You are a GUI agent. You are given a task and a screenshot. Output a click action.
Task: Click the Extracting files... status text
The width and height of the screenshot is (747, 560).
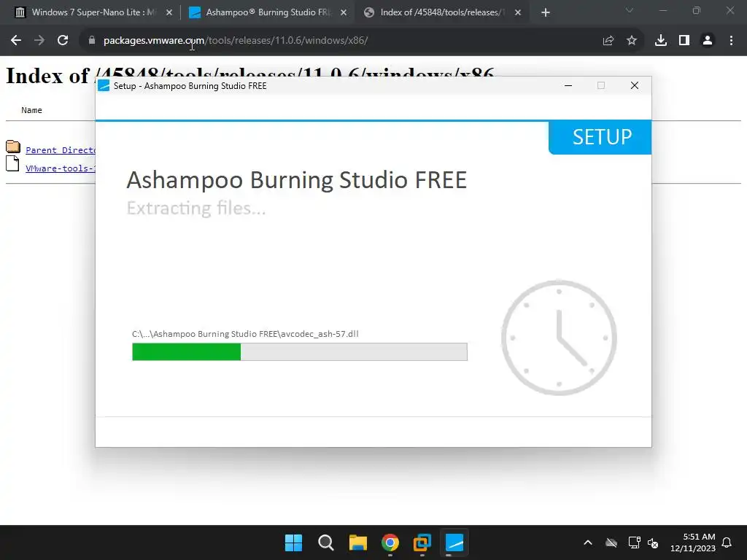(x=196, y=208)
